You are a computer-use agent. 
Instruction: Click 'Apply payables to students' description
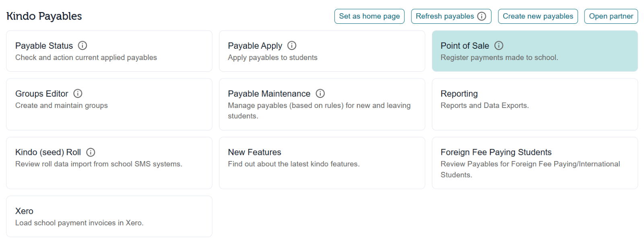[272, 58]
